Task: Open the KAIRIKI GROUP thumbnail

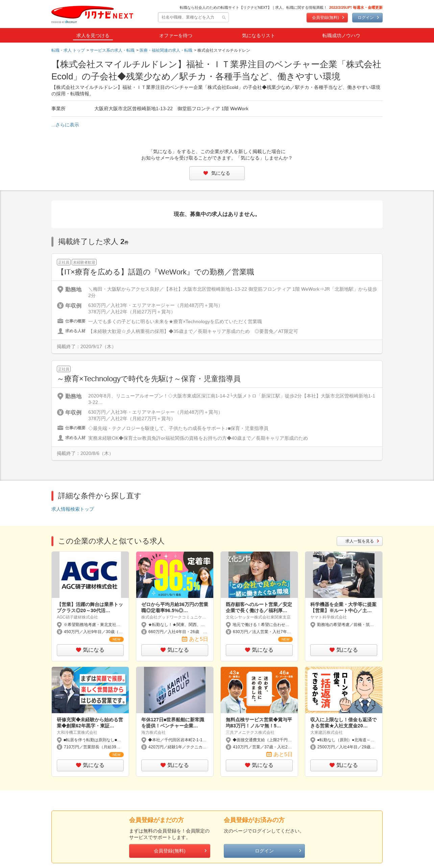Action: coord(175,690)
